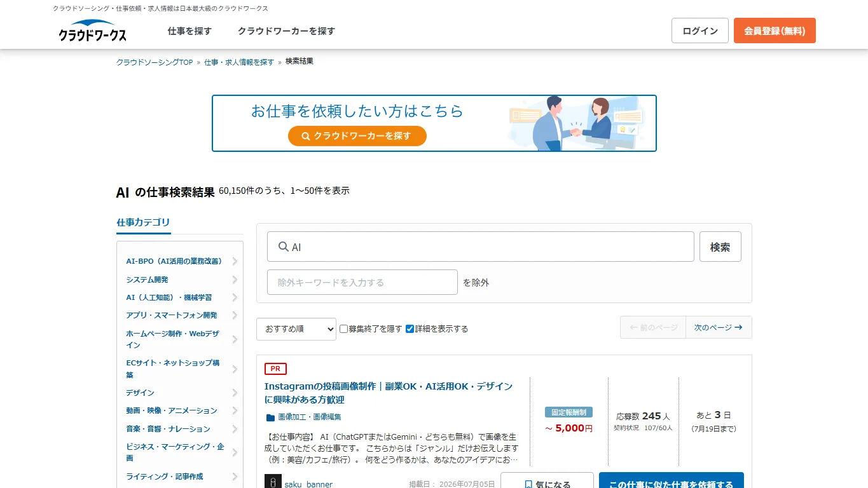Viewport: 868px width, 488px height.
Task: Expand 動画・映像・アニメーション chevron
Action: 235,410
